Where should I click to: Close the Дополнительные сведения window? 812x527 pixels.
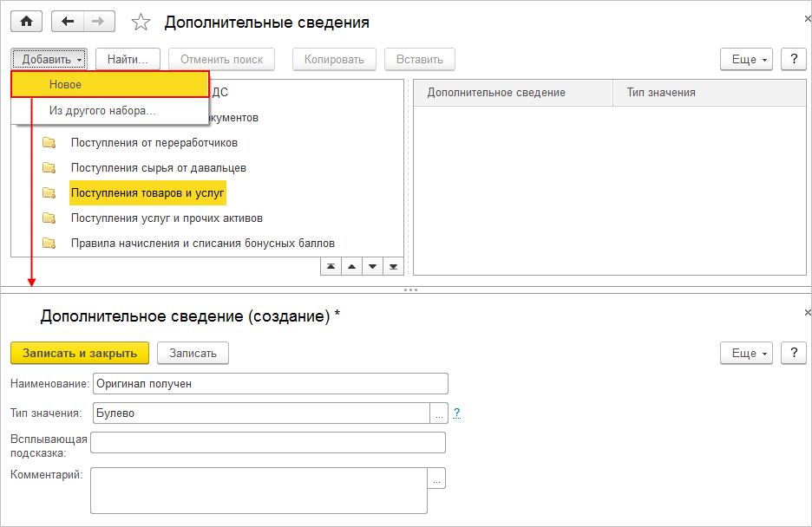point(808,18)
